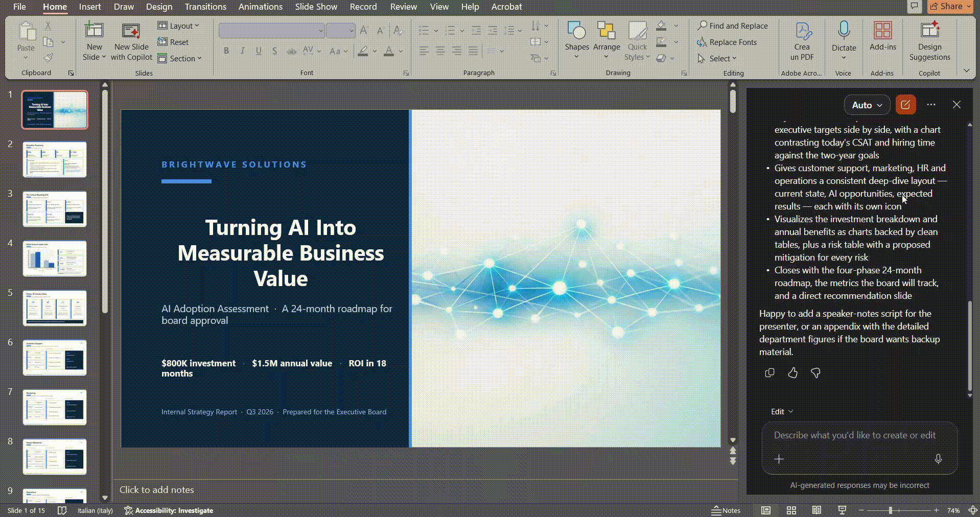
Task: Open the Edit mode dropdown in Copilot
Action: click(782, 412)
